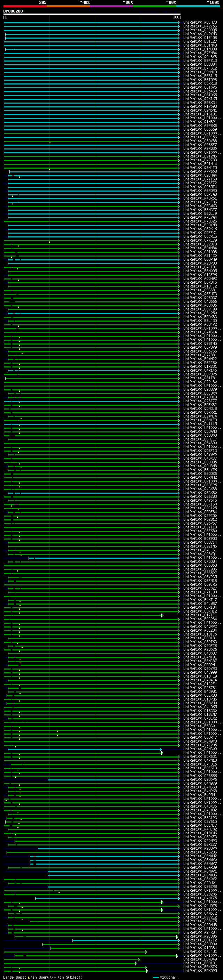This screenshot has height=980, width=223.
Task: Open the UniRef100_A8JHC3 hit label
Action: click(200, 23)
